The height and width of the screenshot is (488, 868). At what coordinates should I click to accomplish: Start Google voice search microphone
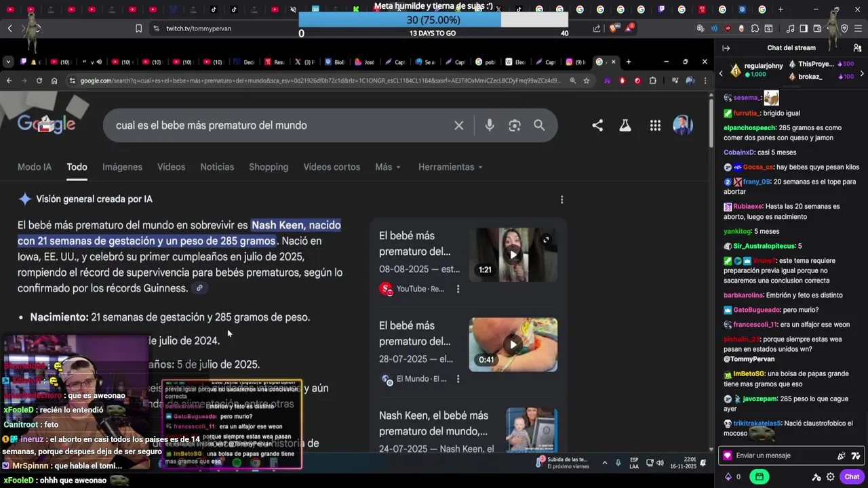tap(489, 125)
